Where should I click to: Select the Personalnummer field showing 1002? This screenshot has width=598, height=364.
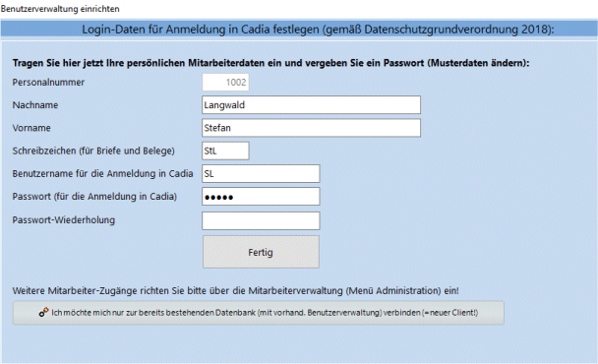[x=225, y=82]
